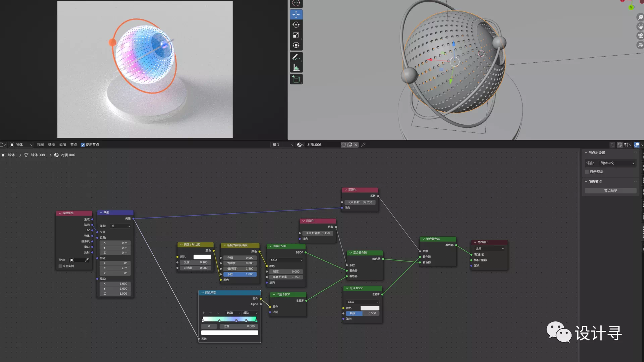Screen dimensions: 644x362
Task: Open the 语言 简体中文 dropdown
Action: click(x=617, y=163)
